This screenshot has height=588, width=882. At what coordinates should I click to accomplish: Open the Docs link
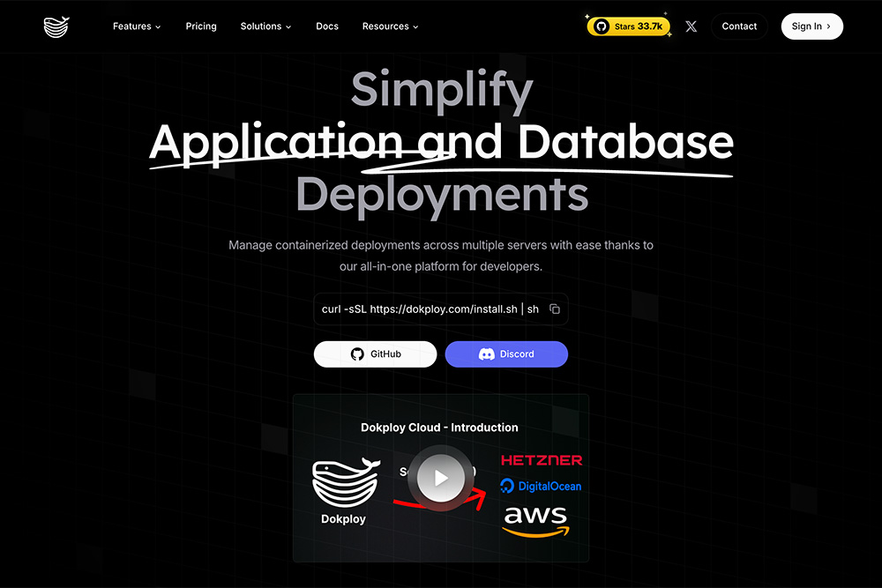[327, 26]
